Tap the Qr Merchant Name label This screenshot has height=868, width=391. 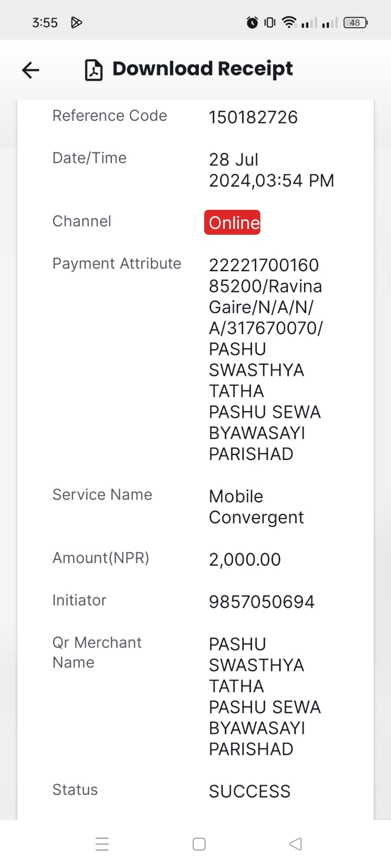(x=97, y=652)
